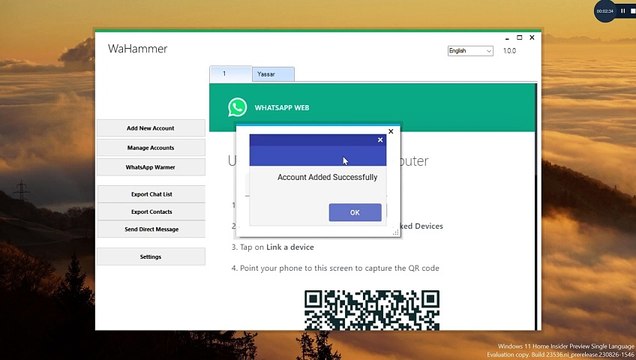Close the WaHammer window
The image size is (636, 360).
coord(532,38)
